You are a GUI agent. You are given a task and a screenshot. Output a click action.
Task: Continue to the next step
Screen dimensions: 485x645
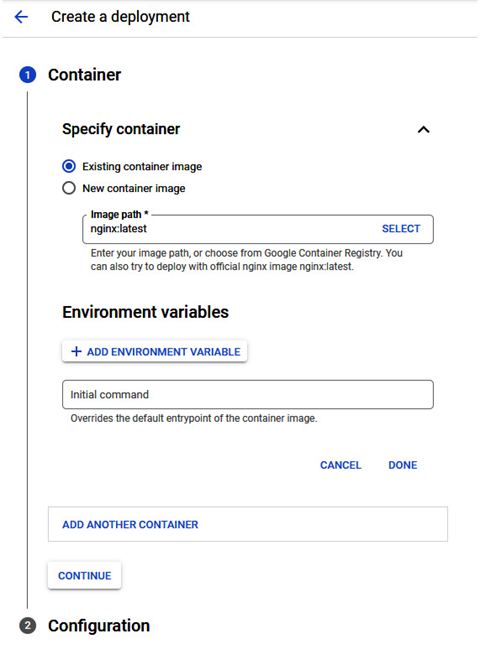[84, 575]
